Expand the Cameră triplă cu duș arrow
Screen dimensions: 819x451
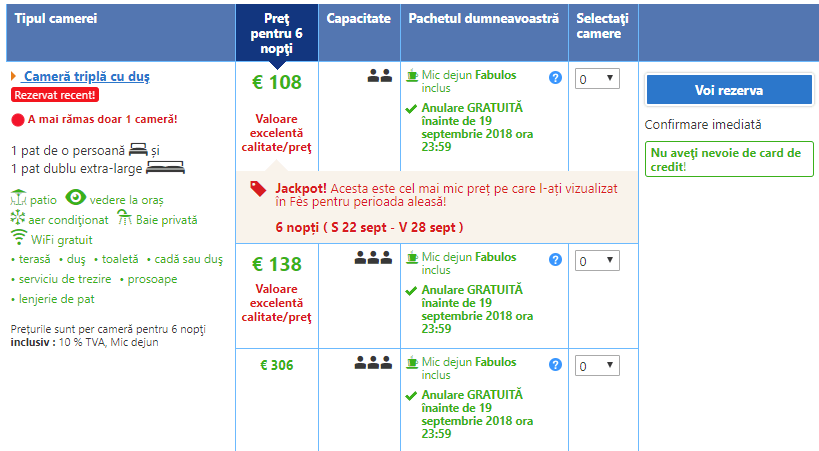tap(13, 77)
